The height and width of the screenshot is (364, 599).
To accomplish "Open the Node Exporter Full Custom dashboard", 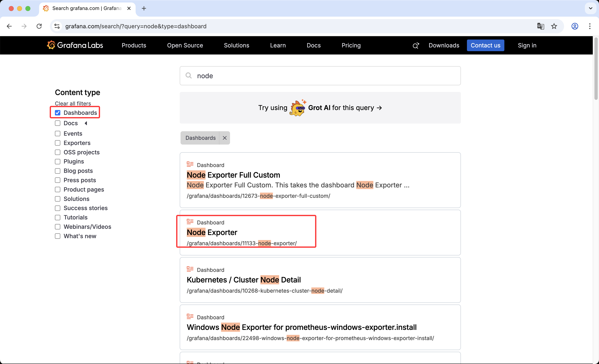I will point(233,175).
